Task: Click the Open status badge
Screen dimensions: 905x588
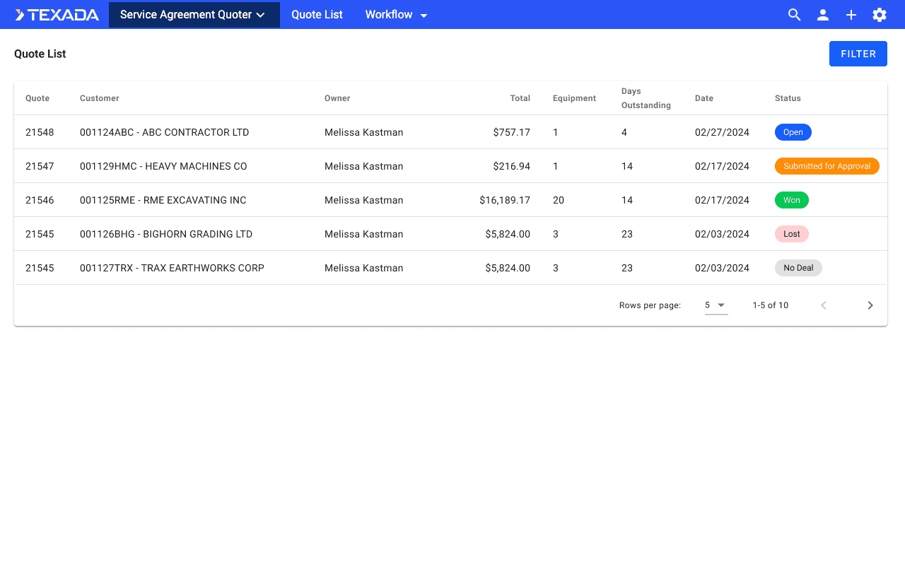Action: tap(793, 132)
